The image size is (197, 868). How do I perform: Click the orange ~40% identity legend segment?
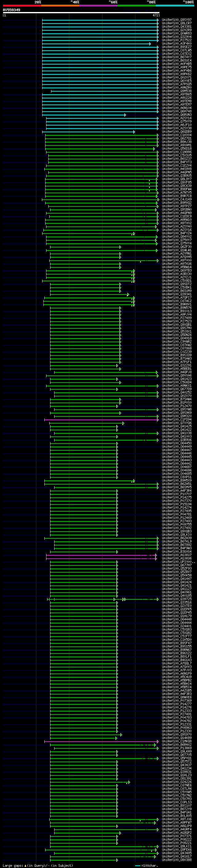60,6
